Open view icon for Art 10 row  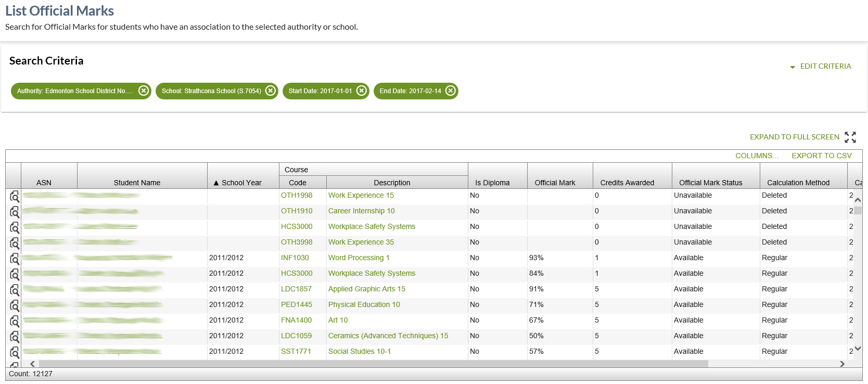pos(15,321)
